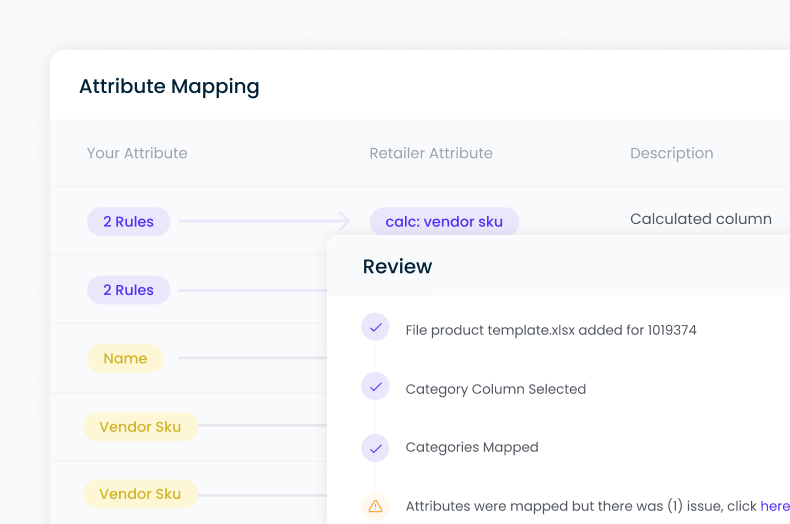790x524 pixels.
Task: Click the 'Calculated column' description text
Action: [700, 219]
